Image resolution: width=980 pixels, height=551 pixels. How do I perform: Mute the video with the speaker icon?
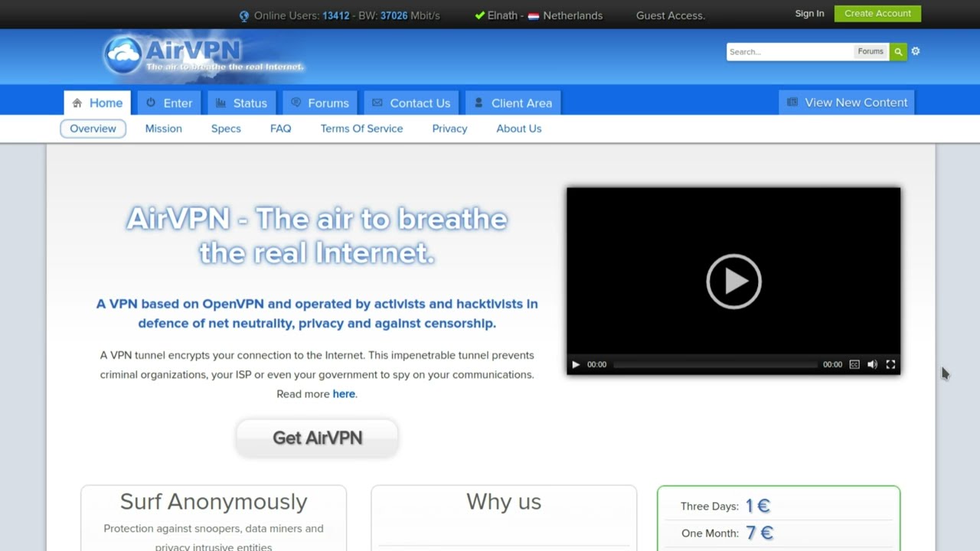(872, 364)
